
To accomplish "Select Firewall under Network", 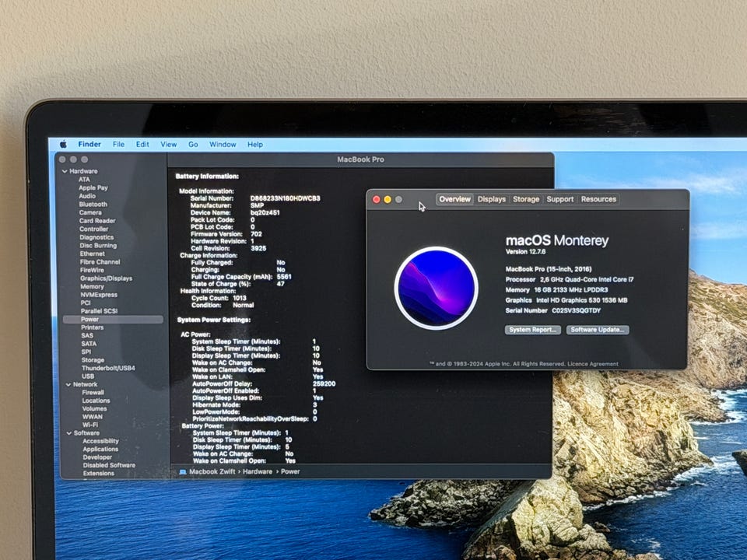I will 93,393.
